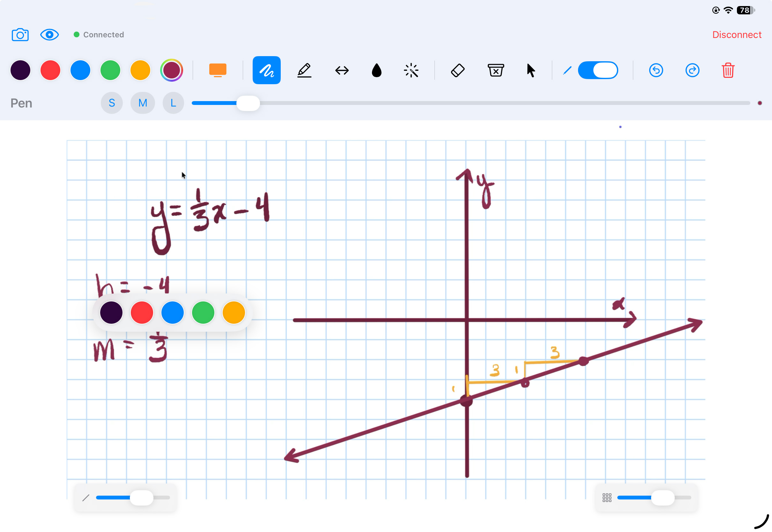Pick the red toolbar color

[x=50, y=70]
